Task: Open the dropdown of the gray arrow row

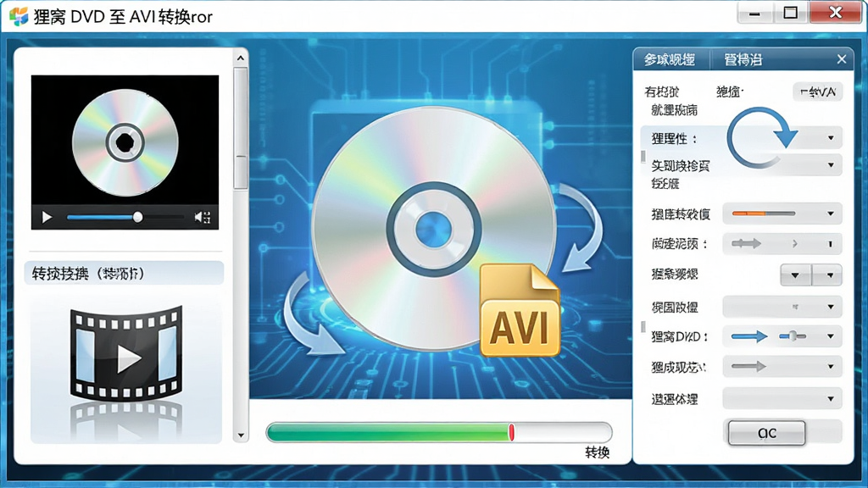Action: pyautogui.click(x=831, y=366)
